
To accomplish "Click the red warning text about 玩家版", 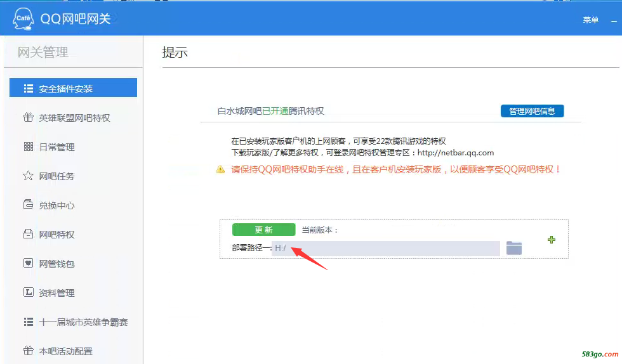I will tap(396, 170).
